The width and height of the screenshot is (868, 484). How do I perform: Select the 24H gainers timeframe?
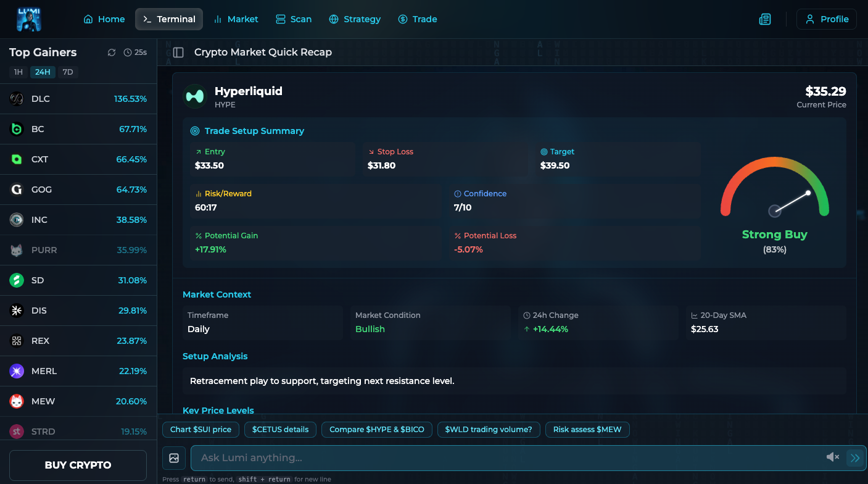43,72
